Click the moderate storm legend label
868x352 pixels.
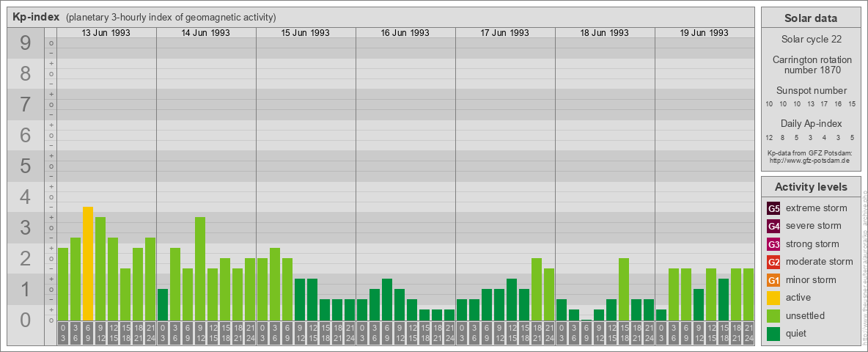820,262
